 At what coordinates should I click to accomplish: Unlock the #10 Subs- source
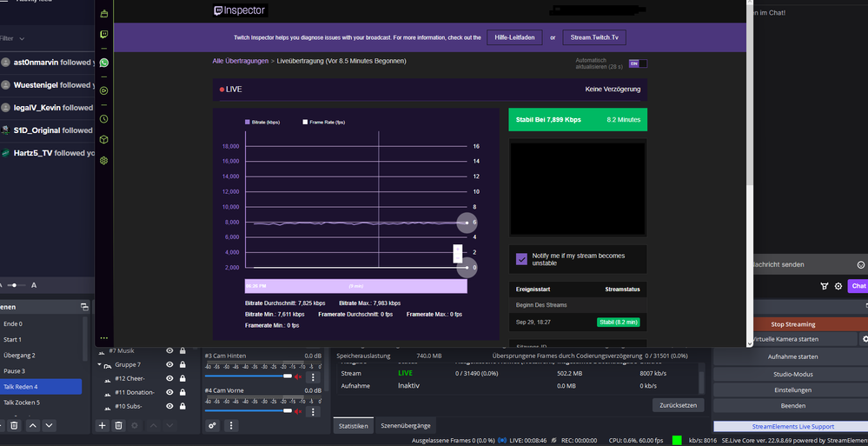pos(182,406)
